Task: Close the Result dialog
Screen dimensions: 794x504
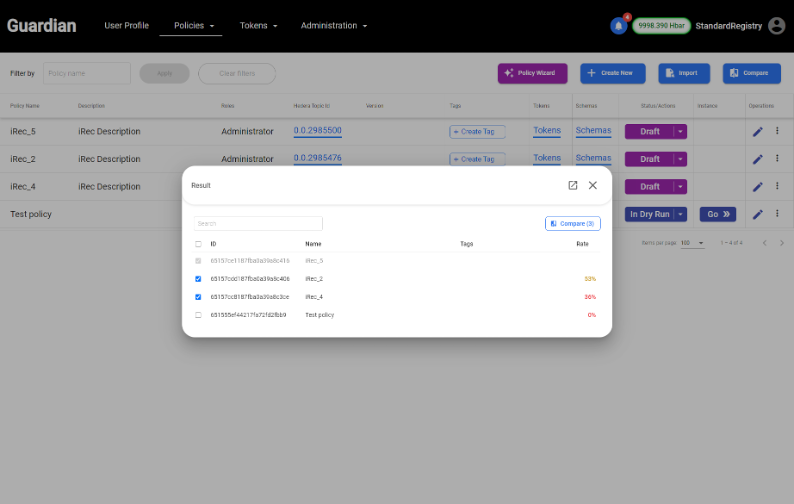Action: 593,185
